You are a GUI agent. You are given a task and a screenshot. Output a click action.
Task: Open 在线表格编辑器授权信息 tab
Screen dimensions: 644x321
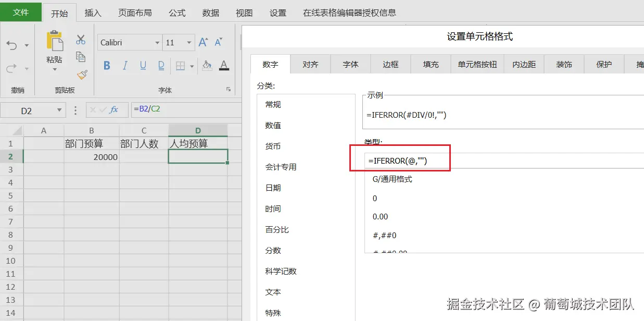pyautogui.click(x=349, y=13)
